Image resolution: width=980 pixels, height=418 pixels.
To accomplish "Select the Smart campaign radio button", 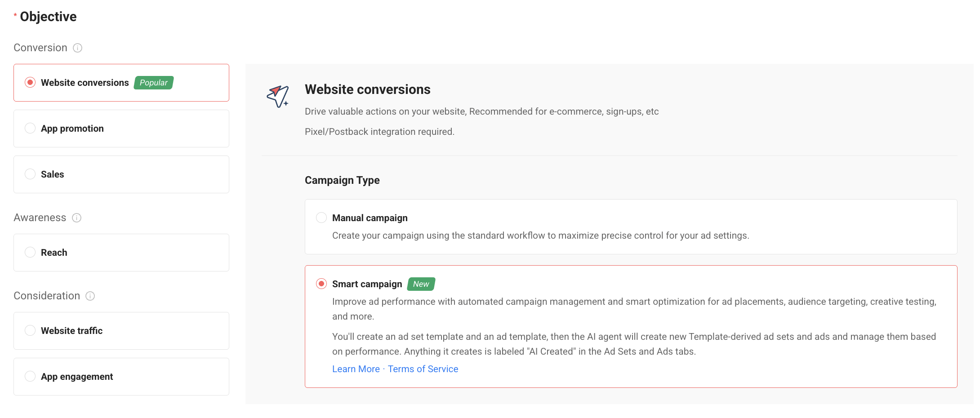I will coord(321,284).
